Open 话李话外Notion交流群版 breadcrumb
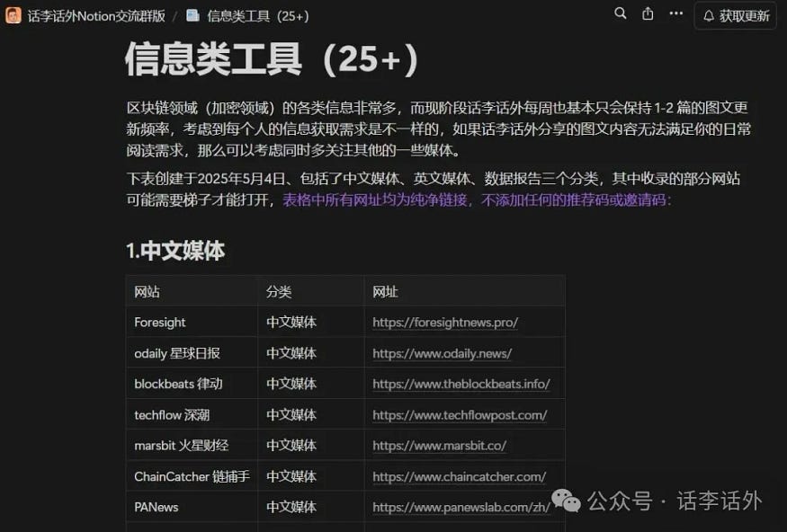787x532 pixels. 96,16
